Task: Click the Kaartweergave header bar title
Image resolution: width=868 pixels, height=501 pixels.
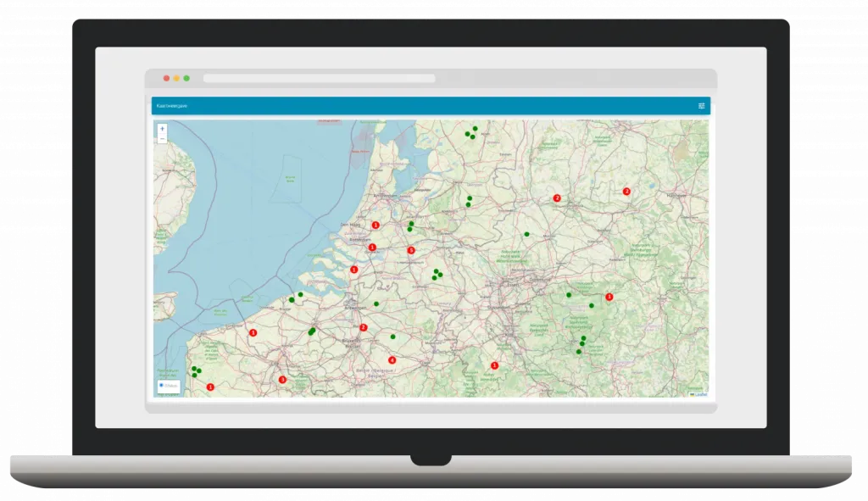Action: coord(174,105)
